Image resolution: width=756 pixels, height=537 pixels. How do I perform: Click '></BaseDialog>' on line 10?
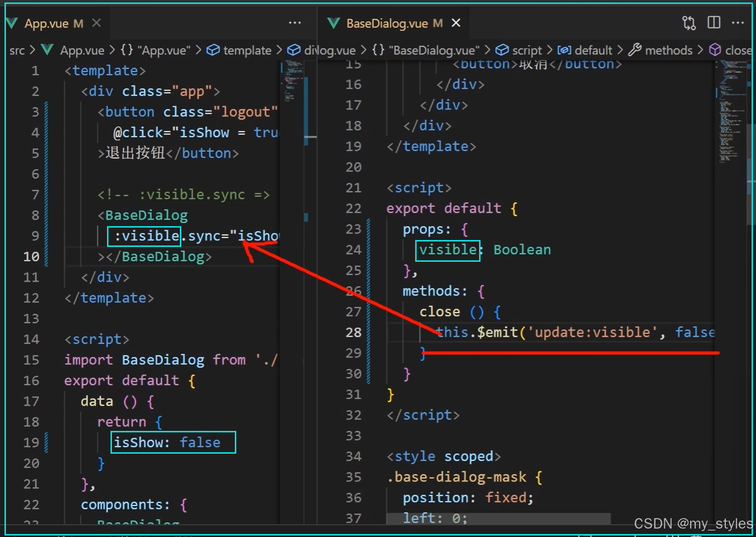coord(155,256)
